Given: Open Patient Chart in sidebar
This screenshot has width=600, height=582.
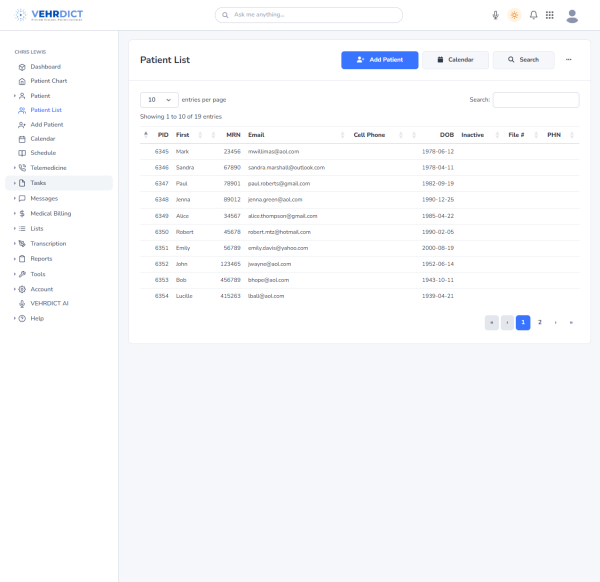Looking at the screenshot, I should (x=49, y=81).
